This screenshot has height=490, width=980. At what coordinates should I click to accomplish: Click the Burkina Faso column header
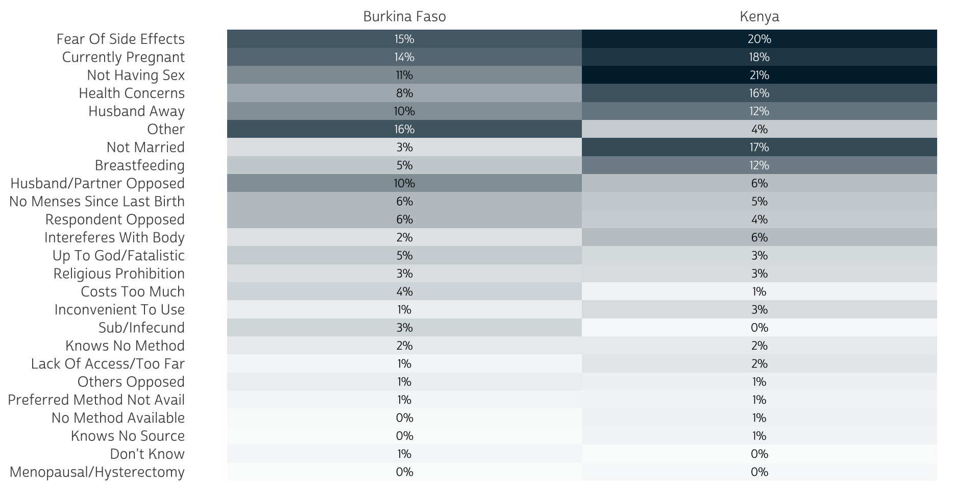(x=404, y=17)
